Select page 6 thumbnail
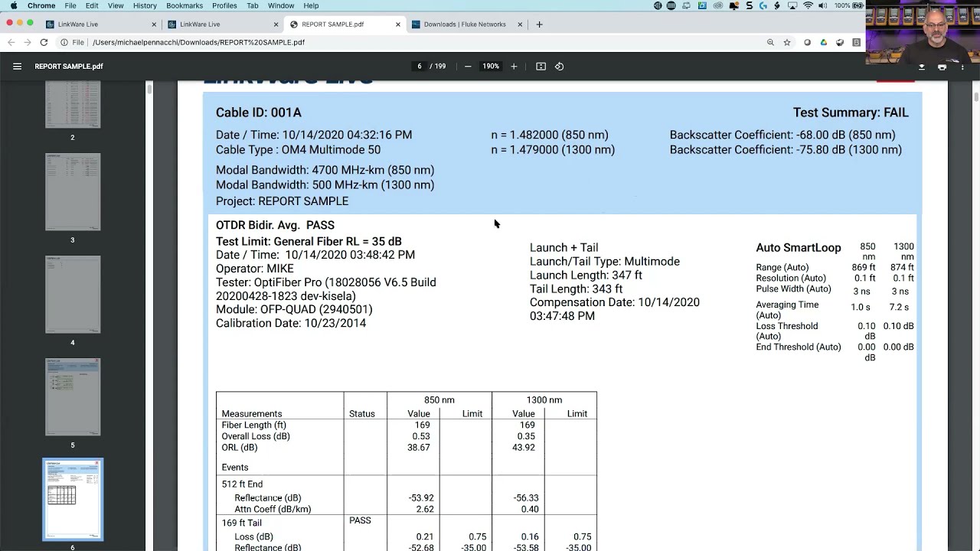The height and width of the screenshot is (551, 980). pyautogui.click(x=73, y=500)
